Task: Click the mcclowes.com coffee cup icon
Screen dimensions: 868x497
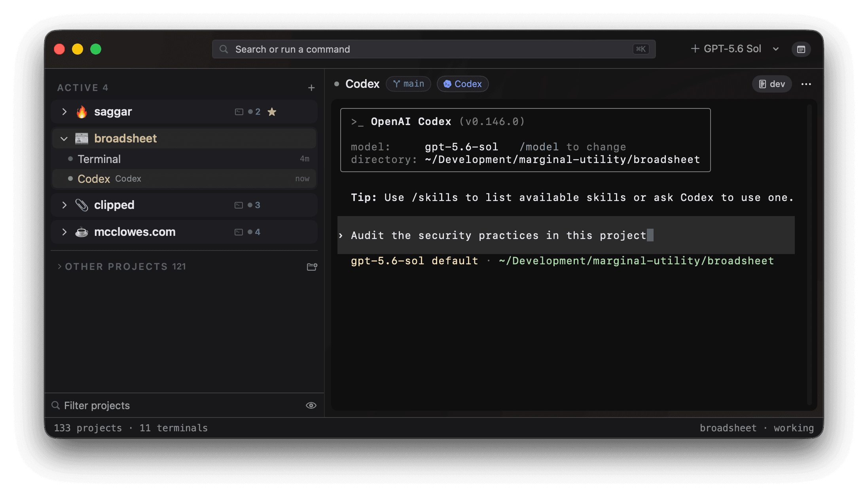Action: (x=82, y=232)
